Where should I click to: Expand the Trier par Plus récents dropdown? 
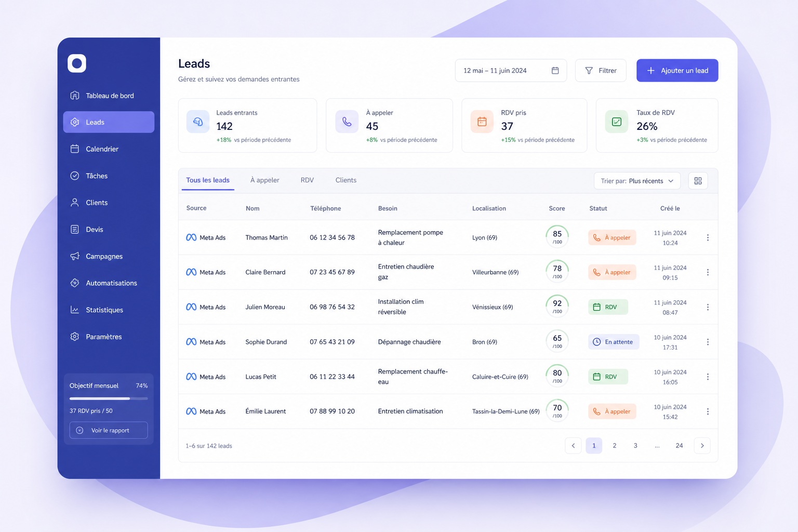point(637,181)
